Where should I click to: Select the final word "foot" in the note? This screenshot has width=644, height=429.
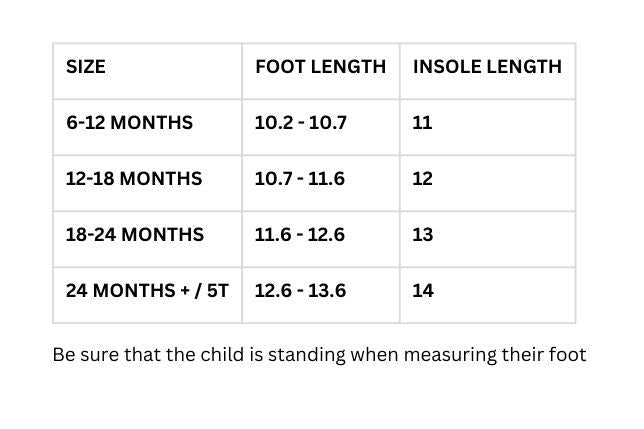pos(568,355)
